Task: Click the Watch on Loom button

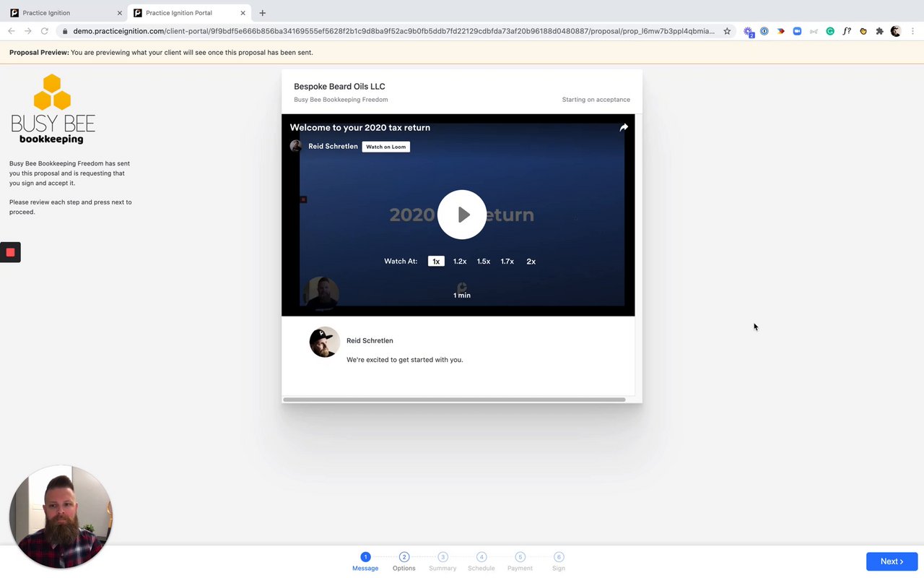Action: 385,147
